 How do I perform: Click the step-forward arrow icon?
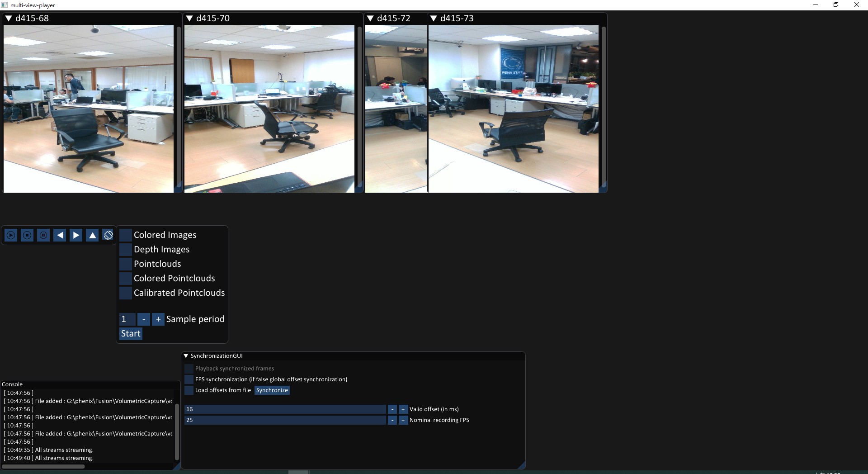[75, 235]
